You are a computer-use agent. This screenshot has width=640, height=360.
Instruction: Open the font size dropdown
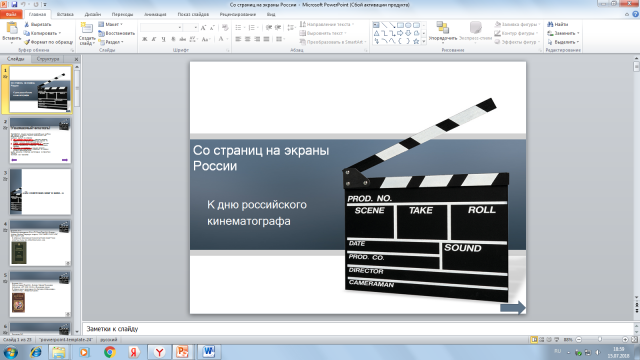coord(196,27)
